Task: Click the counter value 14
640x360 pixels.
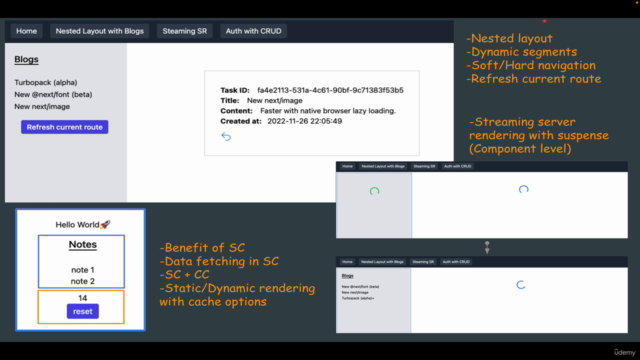Action: click(82, 298)
